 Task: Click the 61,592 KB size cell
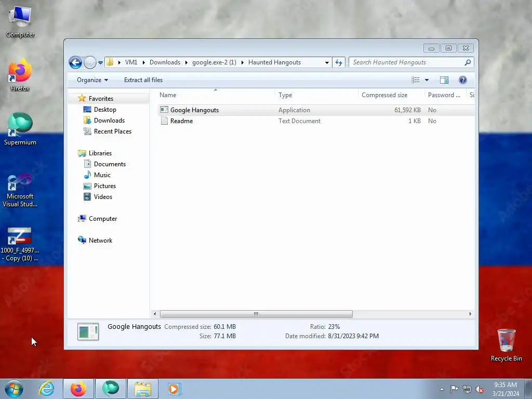click(x=407, y=110)
